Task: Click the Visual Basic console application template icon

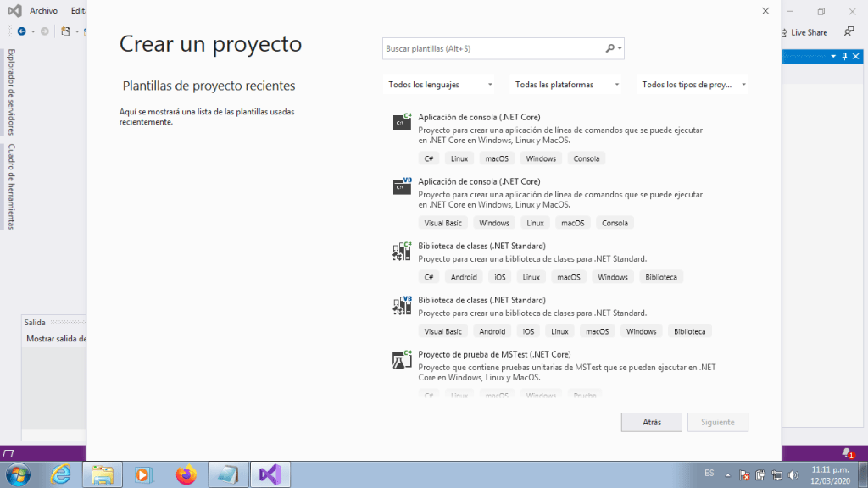Action: pos(402,186)
